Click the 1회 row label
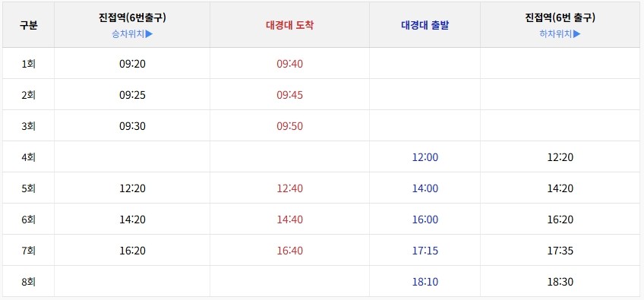Screen dimensions: 644x300 point(28,64)
